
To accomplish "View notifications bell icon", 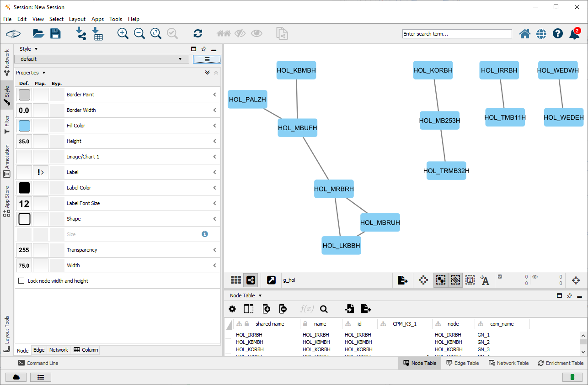I will (x=574, y=34).
